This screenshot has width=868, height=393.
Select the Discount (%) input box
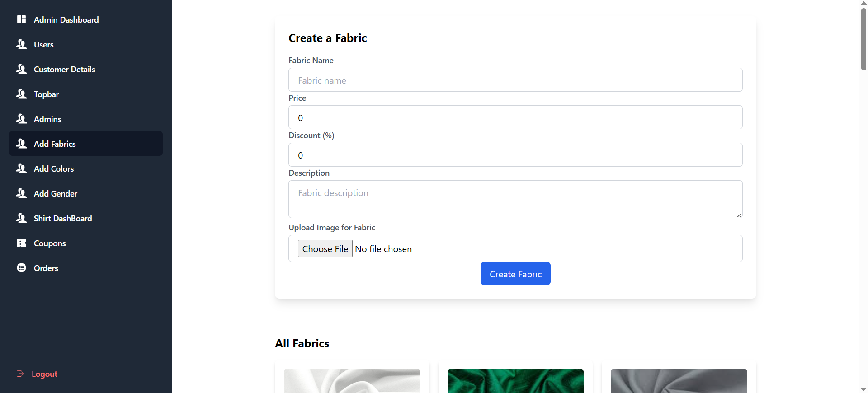coord(515,155)
